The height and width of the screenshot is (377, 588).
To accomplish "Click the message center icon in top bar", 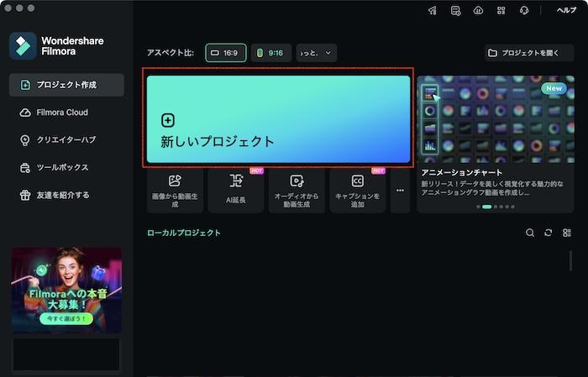I will [x=455, y=10].
